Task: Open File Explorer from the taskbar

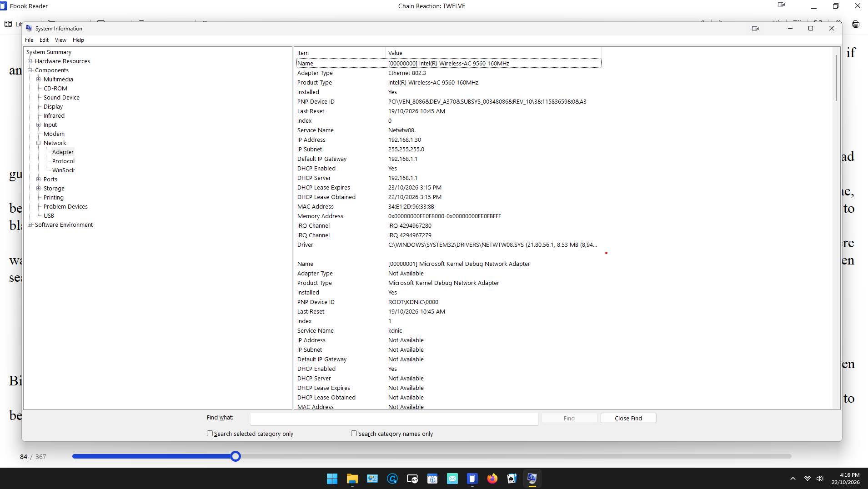Action: tap(352, 479)
